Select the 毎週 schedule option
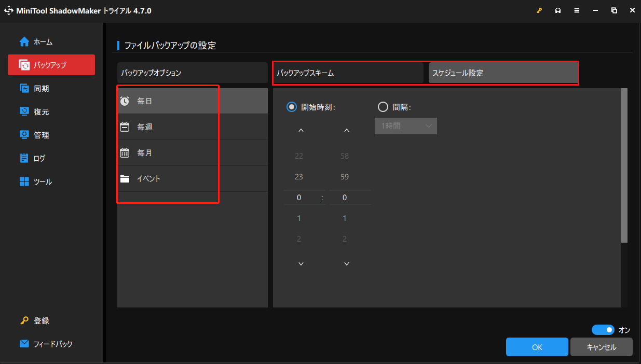The height and width of the screenshot is (364, 641). click(193, 127)
